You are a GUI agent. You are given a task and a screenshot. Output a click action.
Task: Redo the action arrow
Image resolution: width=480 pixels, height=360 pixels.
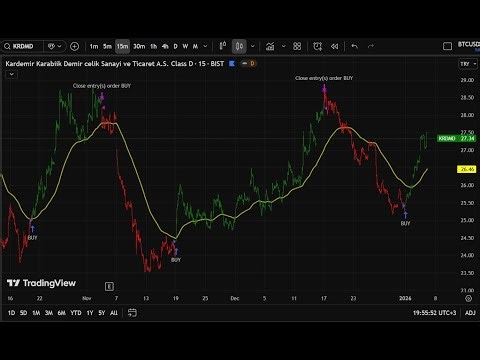click(371, 46)
